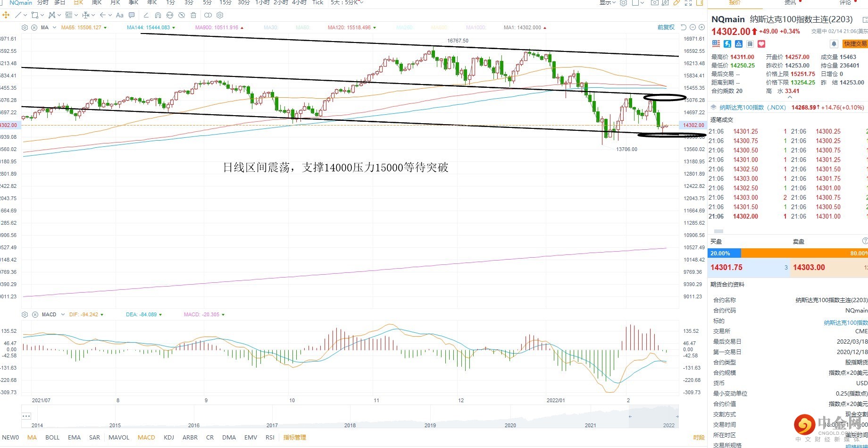Enable the faded MA30 line
The width and height of the screenshot is (868, 448).
tap(271, 27)
